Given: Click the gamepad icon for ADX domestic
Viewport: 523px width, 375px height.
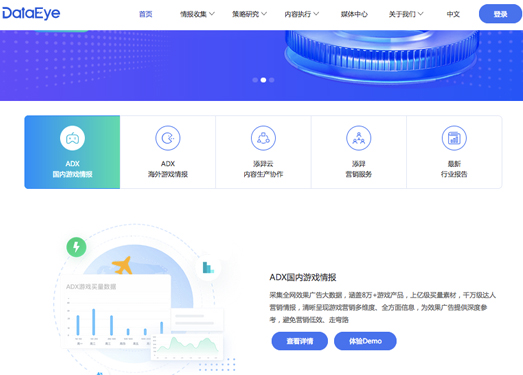Looking at the screenshot, I should (72, 138).
